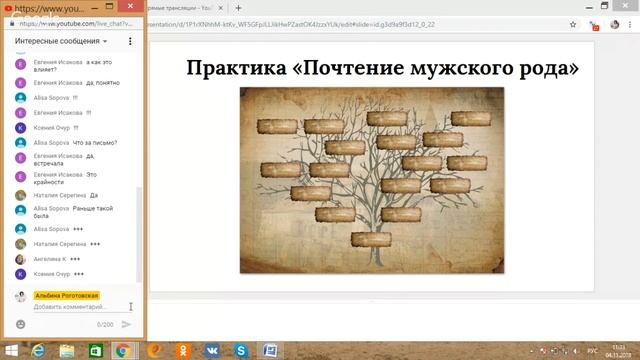Click Евгения Исакова avatar beside 'а как это влияет?'
Image resolution: width=640 pixels, height=360 pixels.
tap(20, 64)
